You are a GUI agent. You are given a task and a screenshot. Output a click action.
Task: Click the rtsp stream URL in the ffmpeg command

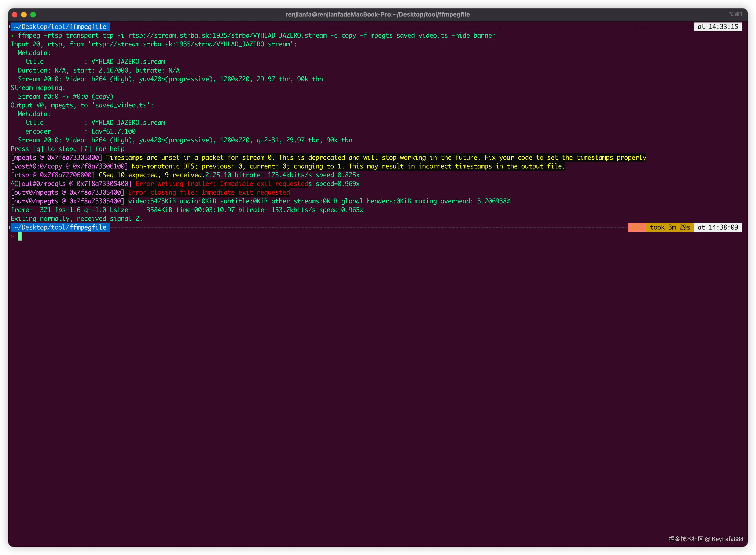227,36
